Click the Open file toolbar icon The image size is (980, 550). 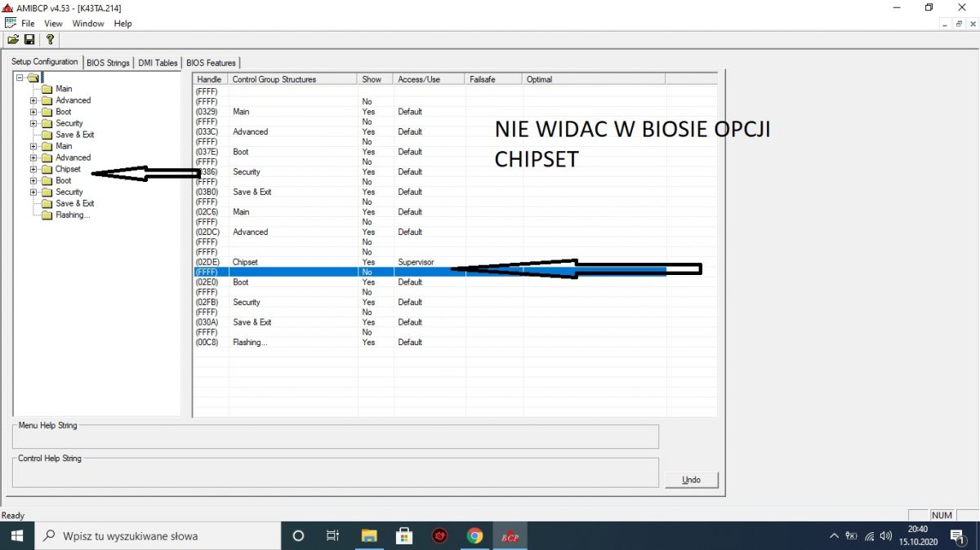coord(13,39)
